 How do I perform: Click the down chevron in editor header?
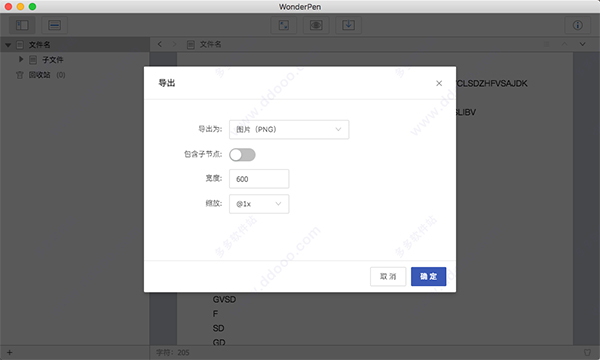(x=582, y=44)
